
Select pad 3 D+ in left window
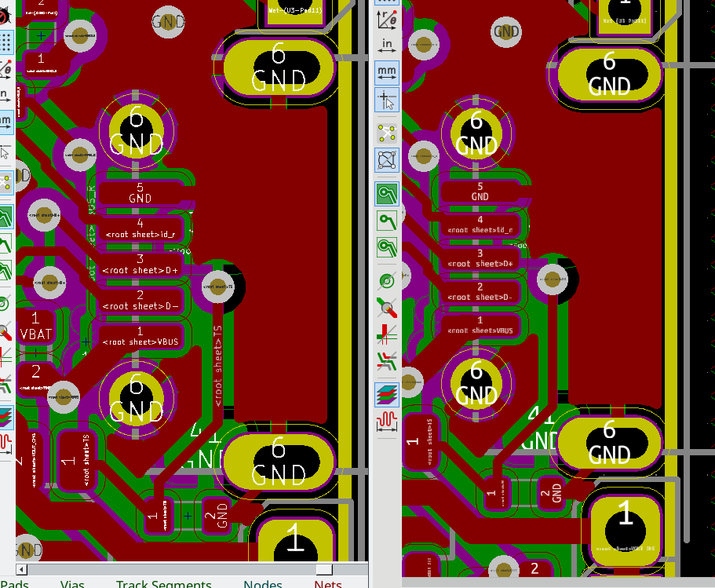tap(140, 265)
